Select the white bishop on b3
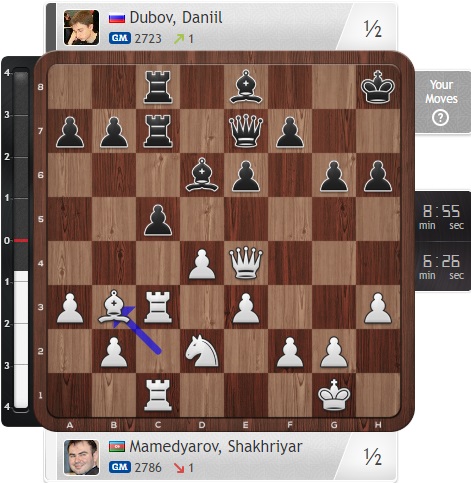Viewport: 471px width, 483px height. [x=114, y=307]
